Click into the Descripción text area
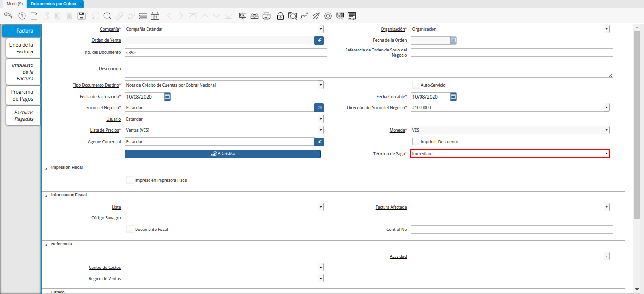Screen dimensions: 644x294 click(369, 69)
